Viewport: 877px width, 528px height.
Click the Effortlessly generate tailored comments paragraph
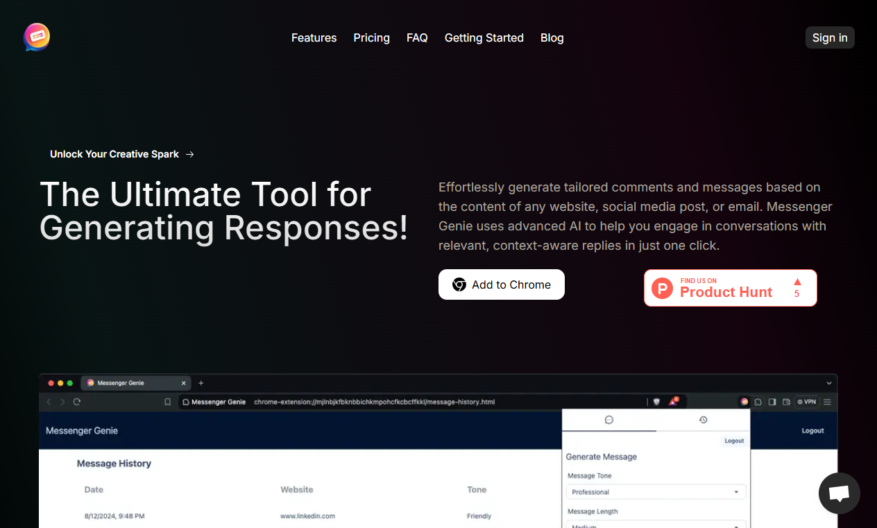[x=635, y=216]
